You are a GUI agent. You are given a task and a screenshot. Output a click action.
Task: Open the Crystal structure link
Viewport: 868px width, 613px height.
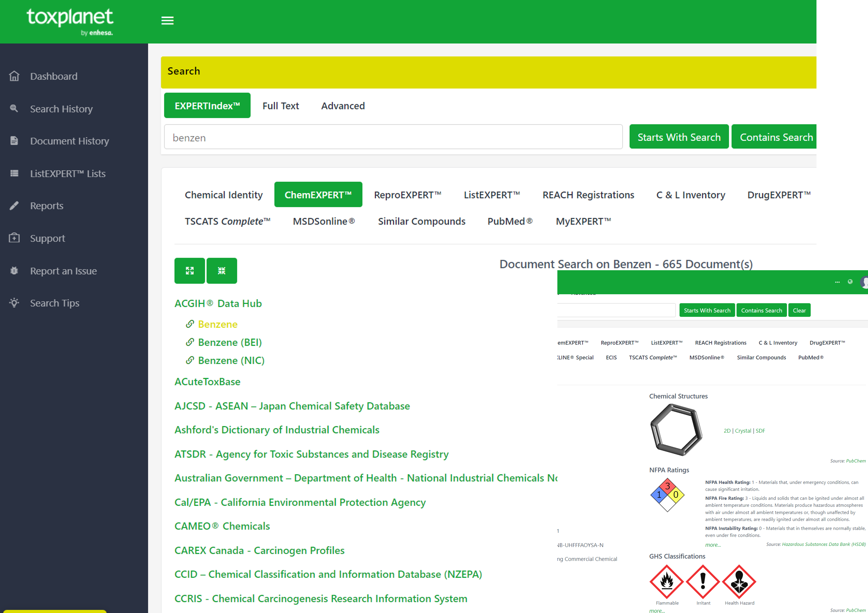coord(743,431)
